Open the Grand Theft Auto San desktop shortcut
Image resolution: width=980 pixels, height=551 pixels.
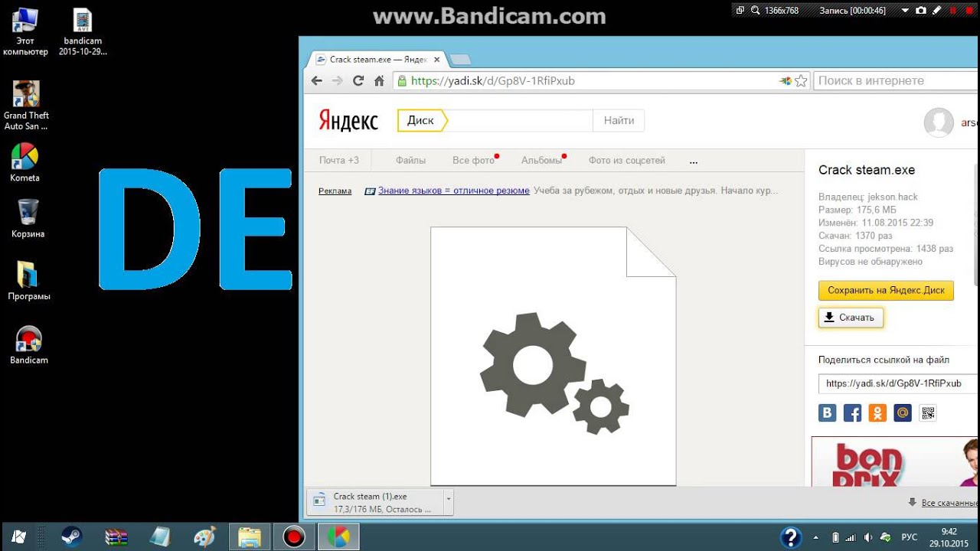[x=26, y=106]
